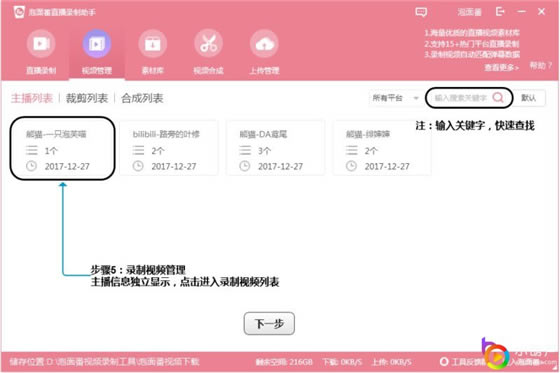
Task: Click the 下一步 button
Action: pos(269,323)
